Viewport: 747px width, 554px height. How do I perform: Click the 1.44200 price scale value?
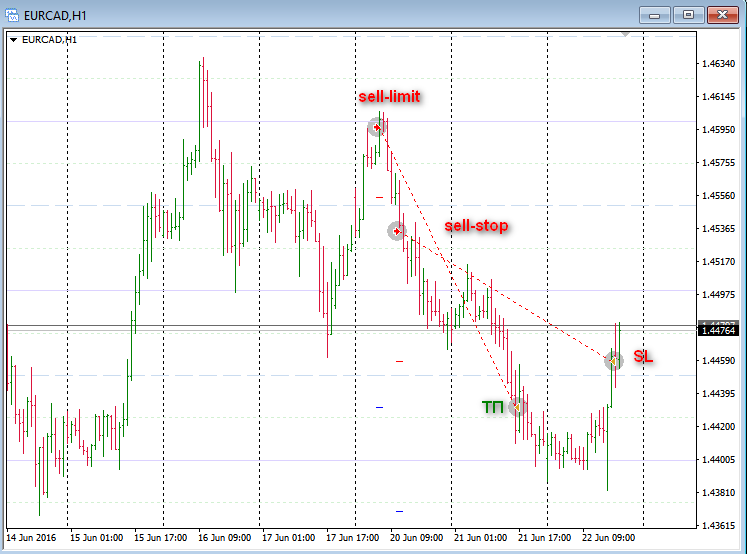pyautogui.click(x=718, y=426)
